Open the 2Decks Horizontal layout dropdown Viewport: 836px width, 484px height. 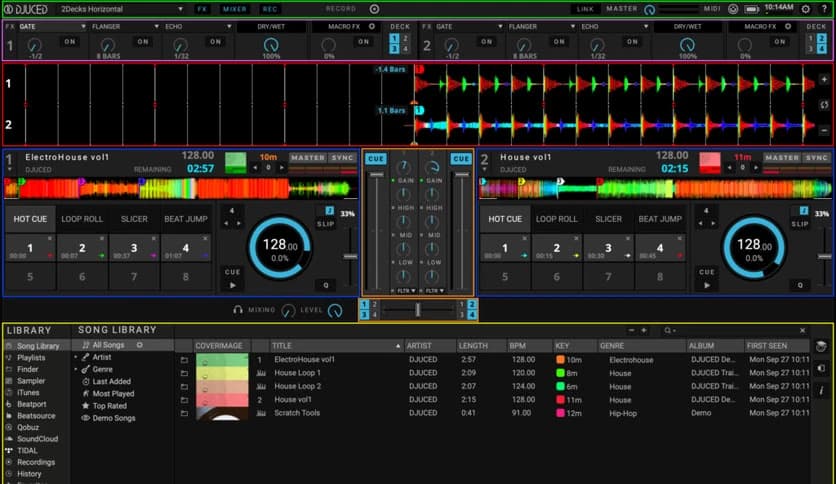coord(120,9)
